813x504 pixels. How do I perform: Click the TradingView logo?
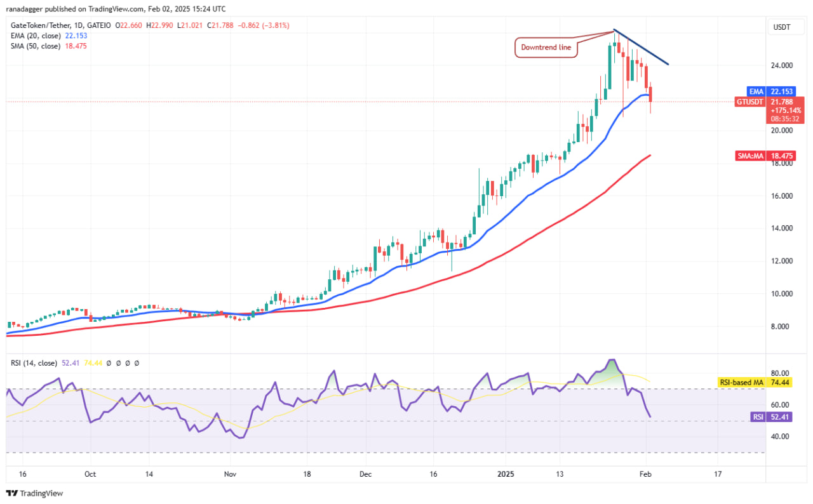tap(34, 493)
